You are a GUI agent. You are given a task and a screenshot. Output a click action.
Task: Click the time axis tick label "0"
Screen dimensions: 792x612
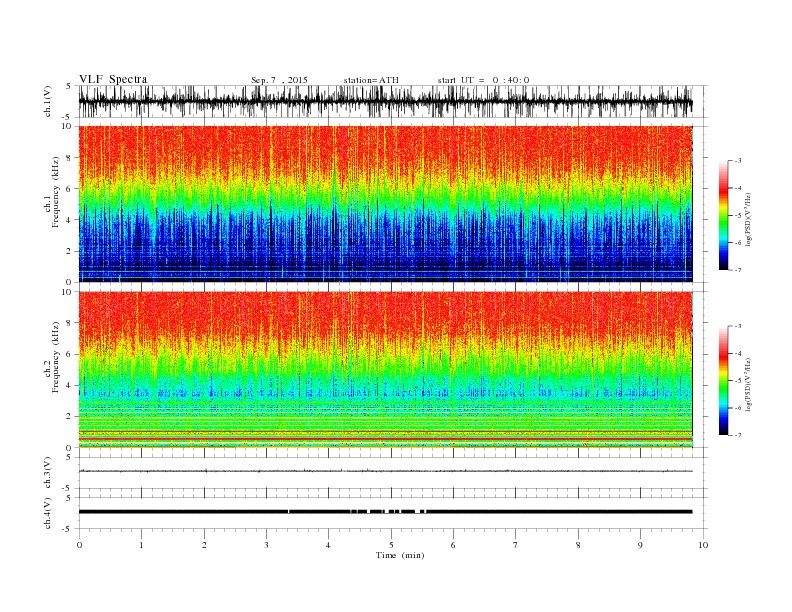point(79,545)
